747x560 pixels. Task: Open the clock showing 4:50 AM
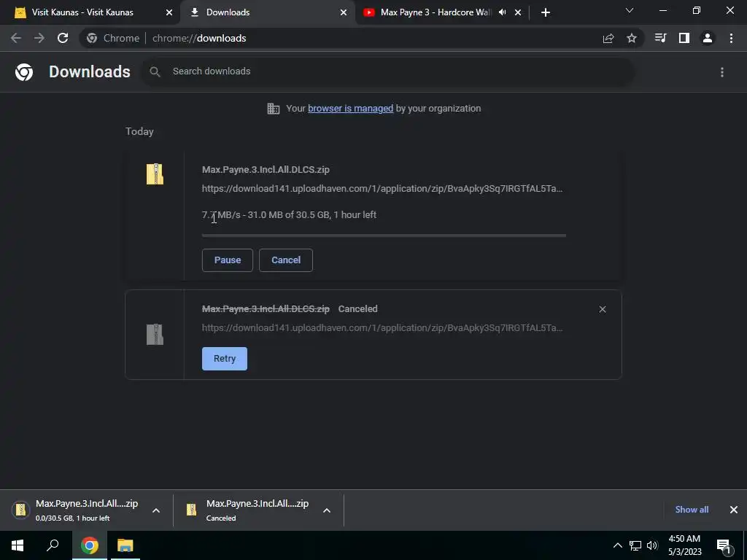point(684,545)
